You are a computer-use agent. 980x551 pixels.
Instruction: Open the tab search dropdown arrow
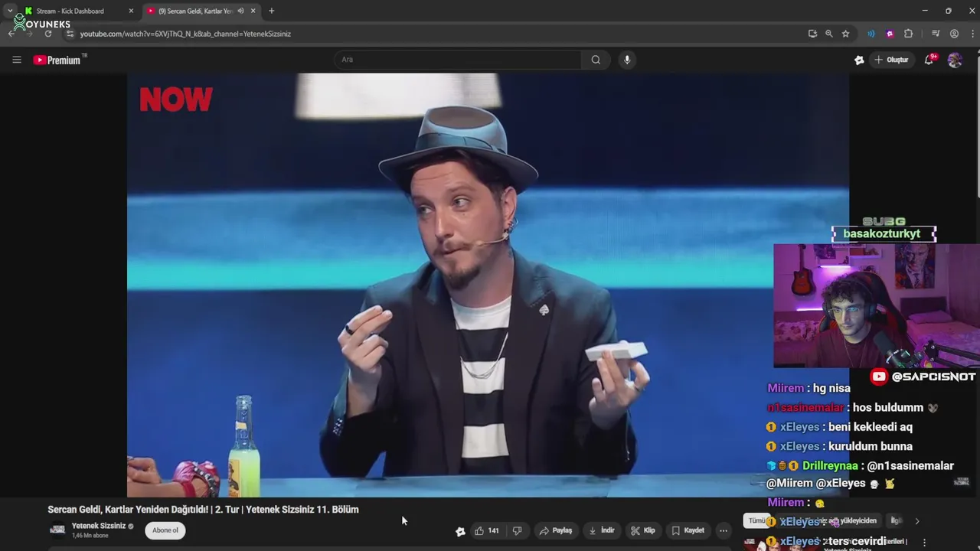tap(10, 11)
